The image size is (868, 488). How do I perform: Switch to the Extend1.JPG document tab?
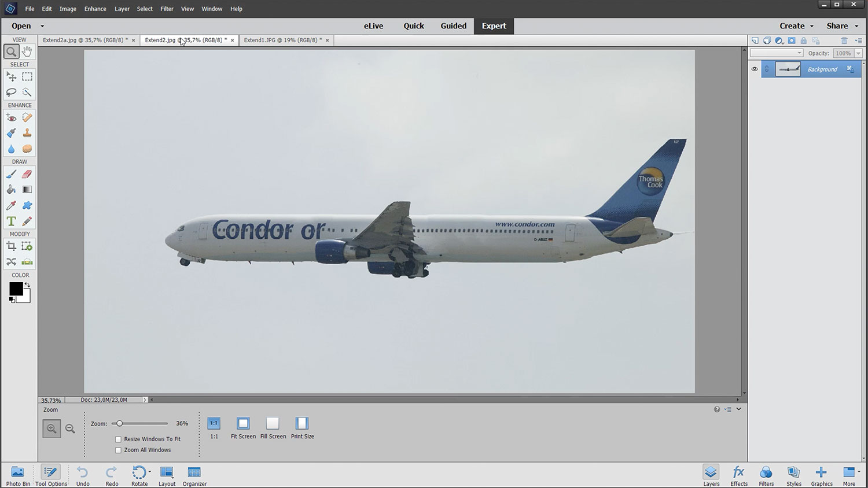point(281,40)
